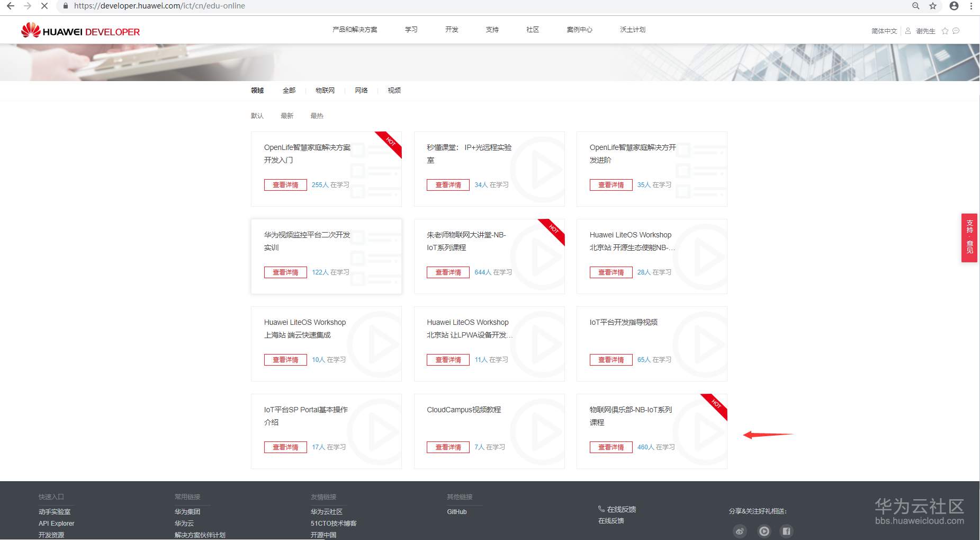
Task: View details of OpenLife智慧家庭解决方开发进阶
Action: point(611,185)
